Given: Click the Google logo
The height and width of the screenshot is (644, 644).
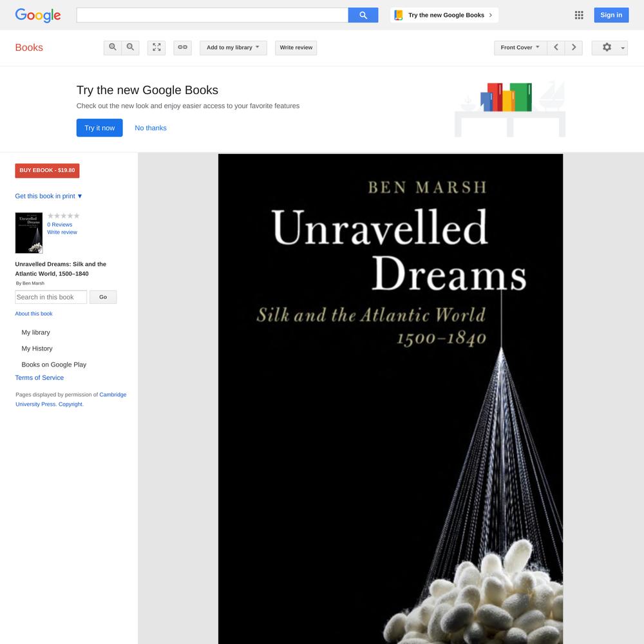Looking at the screenshot, I should pos(38,15).
